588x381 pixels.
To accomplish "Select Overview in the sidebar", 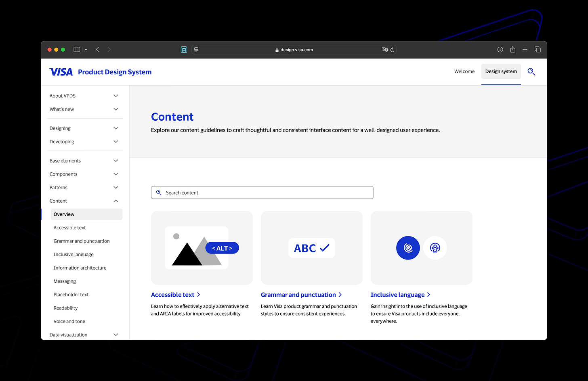I will (86, 214).
